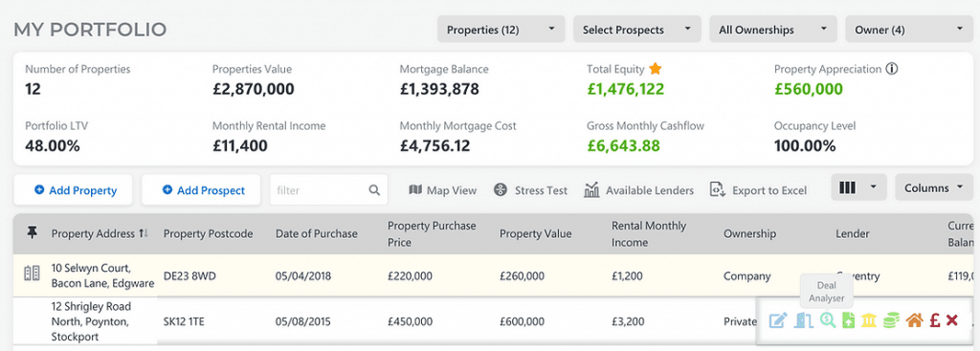The height and width of the screenshot is (351, 980).
Task: Click Occupancy Level 100.00%
Action: 804,146
